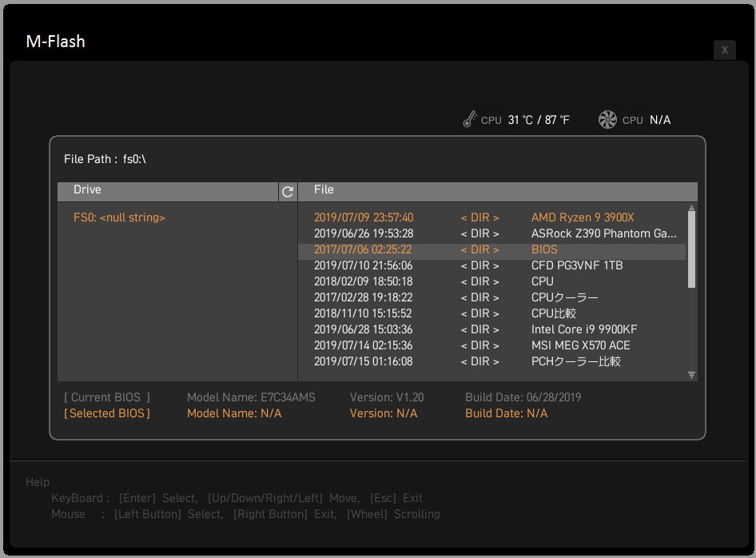Click date 2019/06/26 19:53:28
Viewport: 756px width, 558px height.
[364, 233]
